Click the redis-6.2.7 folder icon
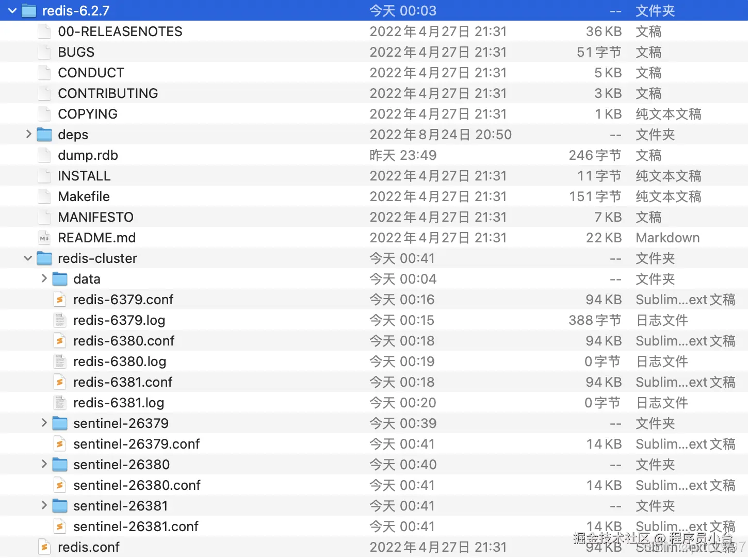Image resolution: width=748 pixels, height=560 pixels. point(29,11)
